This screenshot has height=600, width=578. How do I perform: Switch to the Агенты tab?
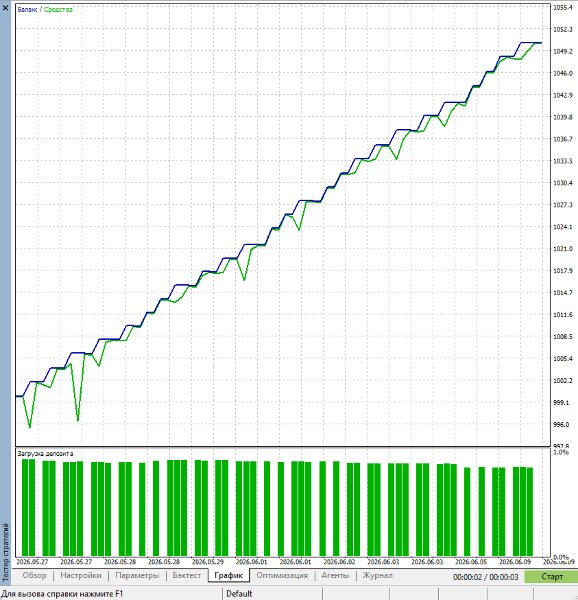[x=335, y=575]
